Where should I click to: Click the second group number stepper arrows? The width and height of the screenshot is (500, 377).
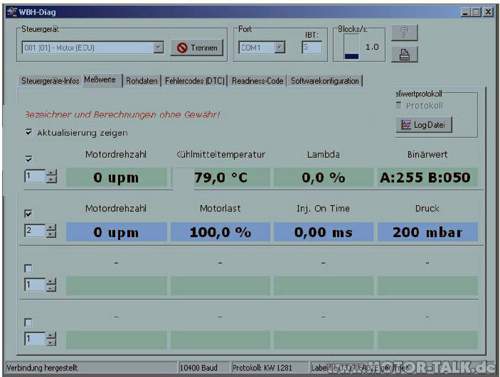click(x=51, y=231)
